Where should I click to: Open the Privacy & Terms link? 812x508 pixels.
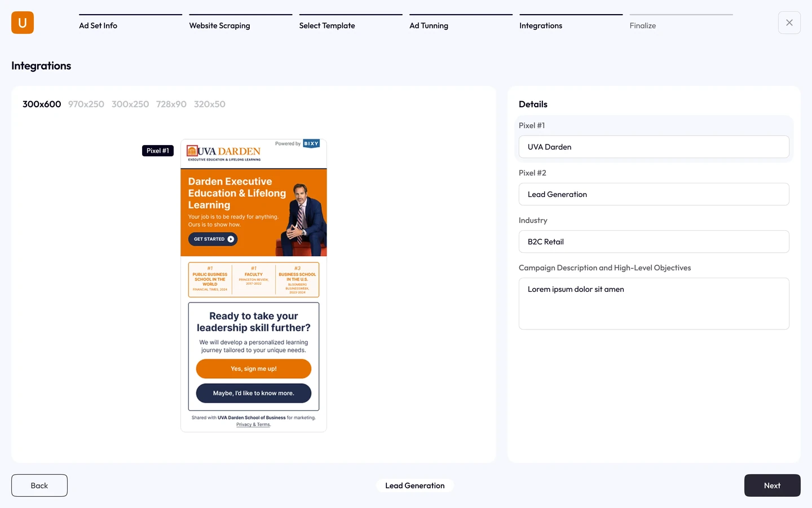click(x=254, y=424)
